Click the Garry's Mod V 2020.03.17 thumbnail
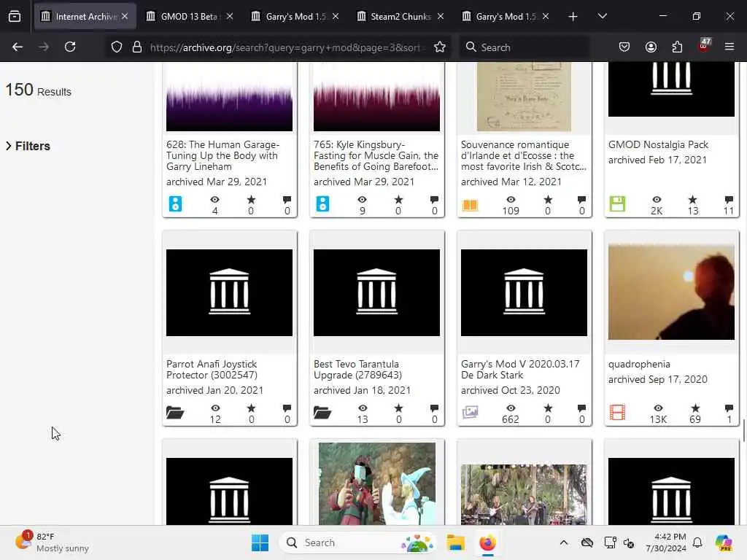 click(x=524, y=292)
